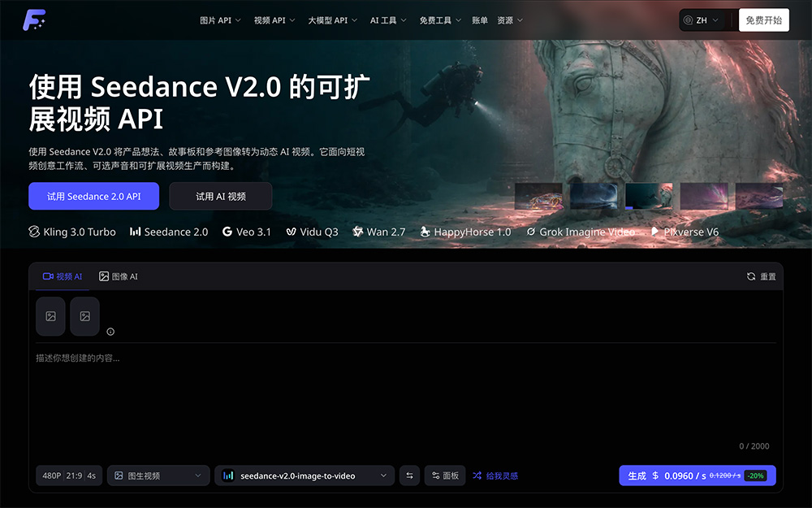Open the 图生视频 mode dropdown
The width and height of the screenshot is (812, 508).
click(x=158, y=475)
